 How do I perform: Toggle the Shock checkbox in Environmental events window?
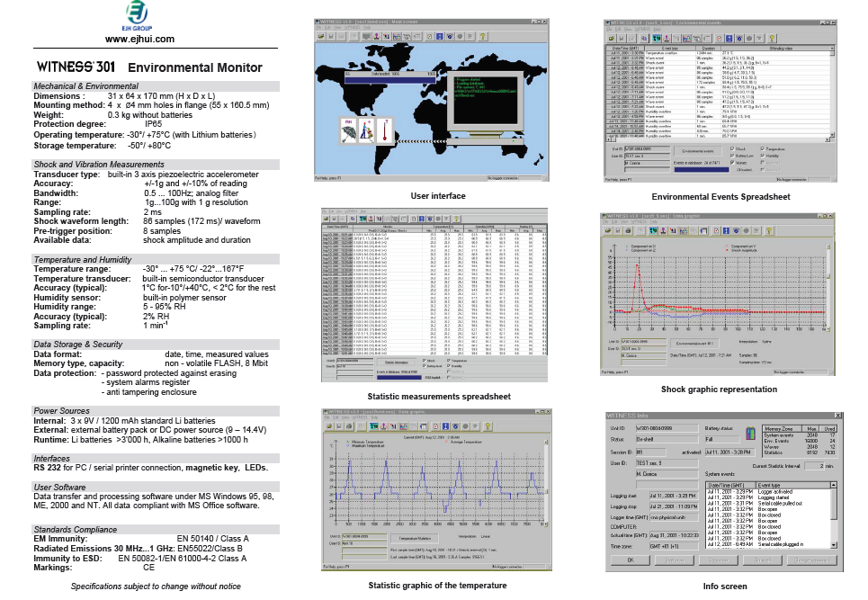[732, 149]
